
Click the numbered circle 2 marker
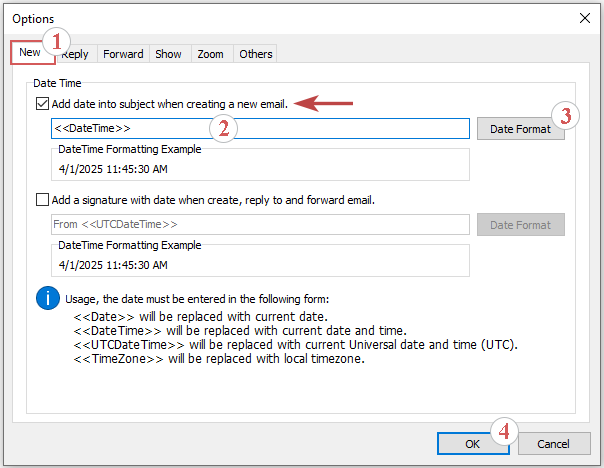point(225,127)
